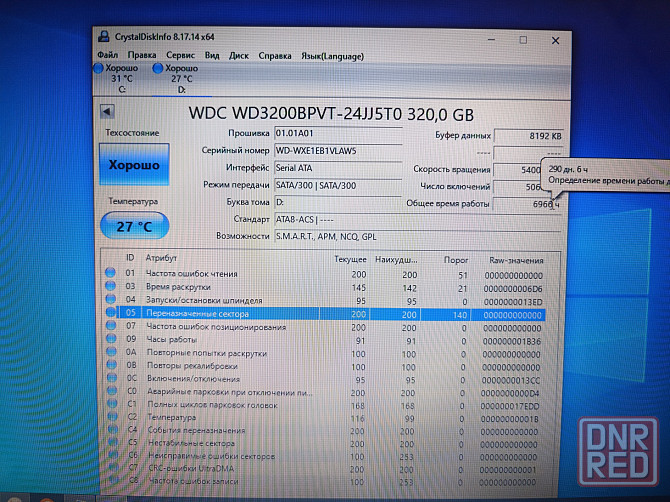Image resolution: width=670 pixels, height=502 pixels.
Task: Click the CrystalDiskInfo title bar icon
Action: click(x=103, y=36)
